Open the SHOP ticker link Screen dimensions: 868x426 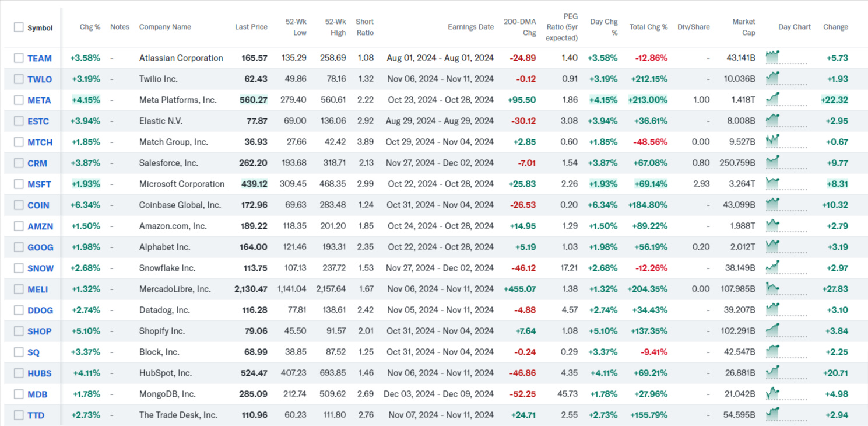pos(40,331)
